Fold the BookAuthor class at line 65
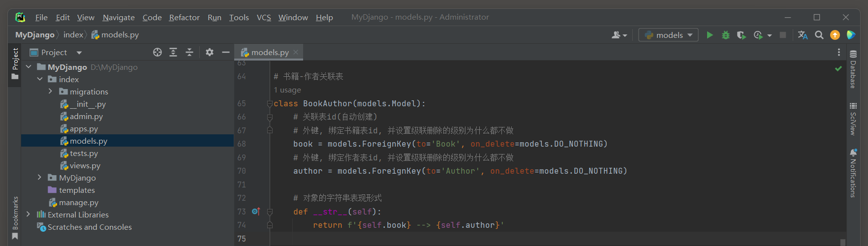Viewport: 868px width, 246px height. point(270,104)
